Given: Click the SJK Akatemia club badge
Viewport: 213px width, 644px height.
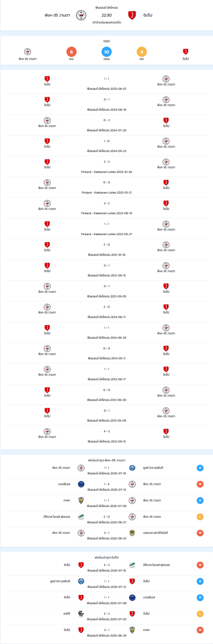Looking at the screenshot, I should pos(132,533).
